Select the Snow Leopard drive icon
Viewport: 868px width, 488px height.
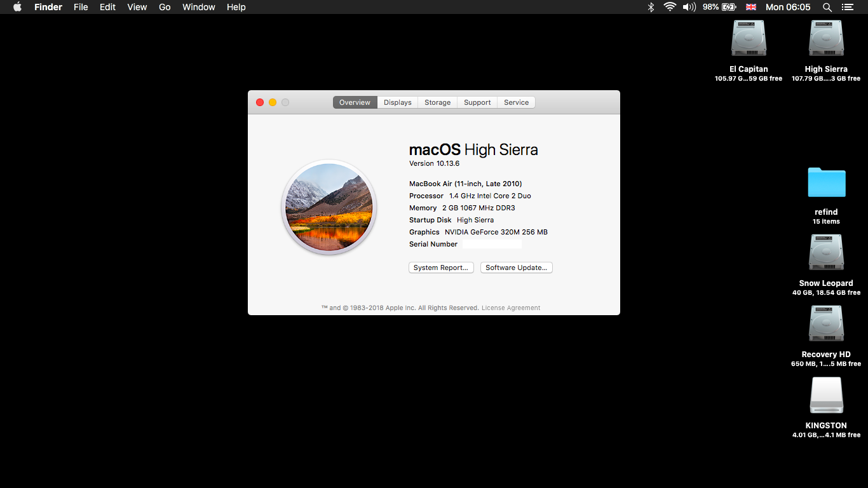[x=826, y=254]
